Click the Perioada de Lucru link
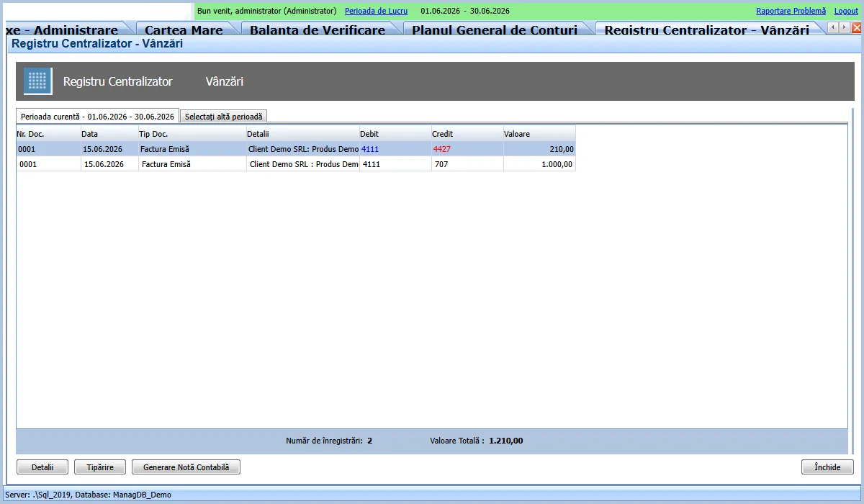This screenshot has width=864, height=504. pos(376,11)
